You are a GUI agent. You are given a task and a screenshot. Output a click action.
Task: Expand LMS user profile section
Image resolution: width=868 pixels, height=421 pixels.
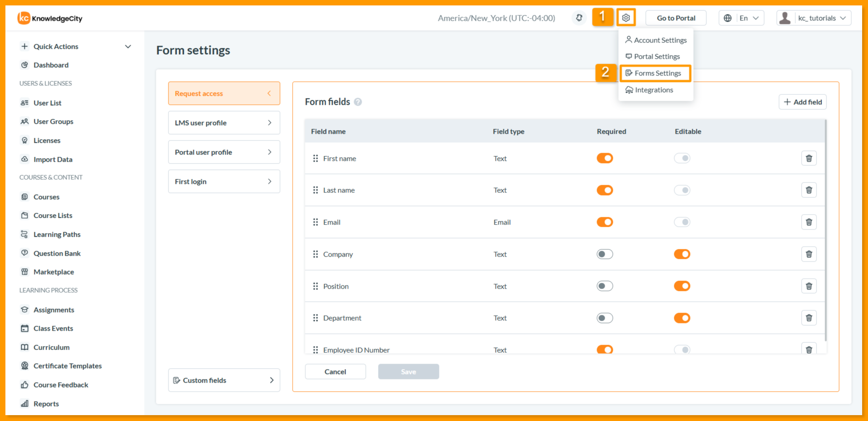[224, 123]
